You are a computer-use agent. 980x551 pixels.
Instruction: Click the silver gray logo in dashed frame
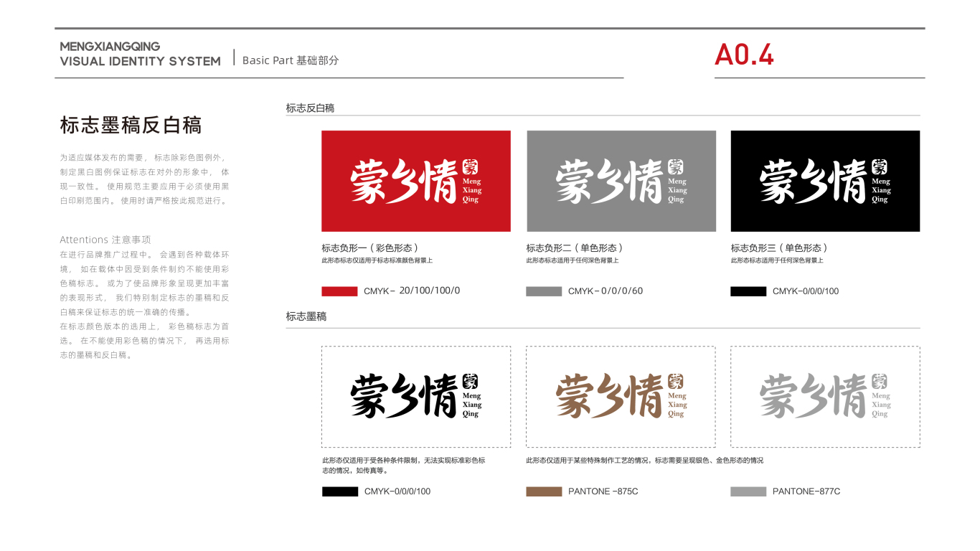click(x=825, y=397)
